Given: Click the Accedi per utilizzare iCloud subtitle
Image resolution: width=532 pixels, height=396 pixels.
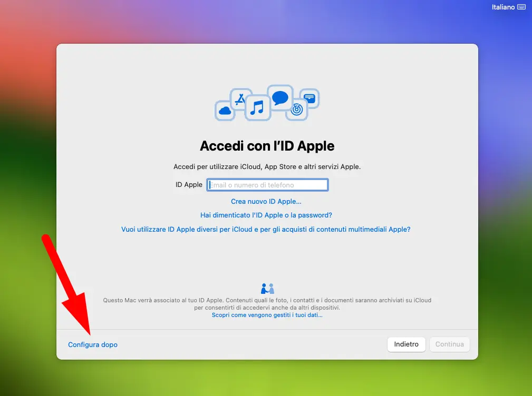Looking at the screenshot, I should tap(267, 166).
